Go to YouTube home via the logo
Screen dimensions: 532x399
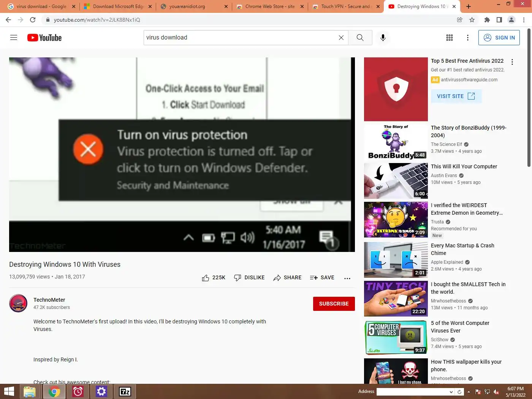coord(44,38)
